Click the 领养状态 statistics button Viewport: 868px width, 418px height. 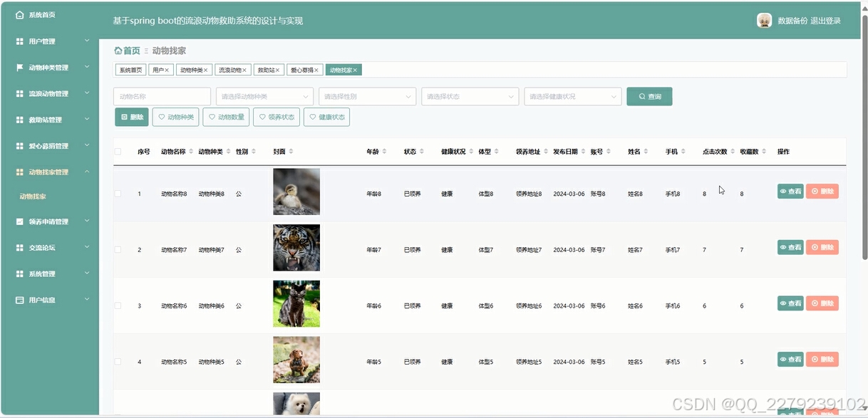pos(277,117)
